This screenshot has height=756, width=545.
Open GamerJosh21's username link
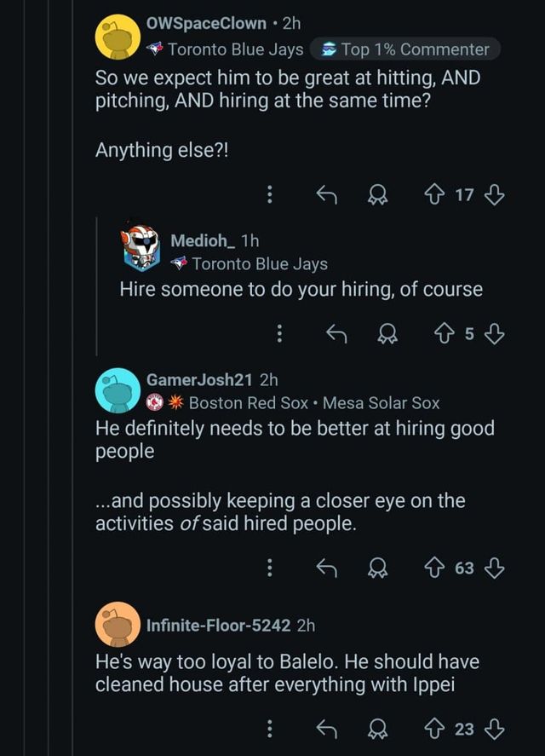coord(200,379)
